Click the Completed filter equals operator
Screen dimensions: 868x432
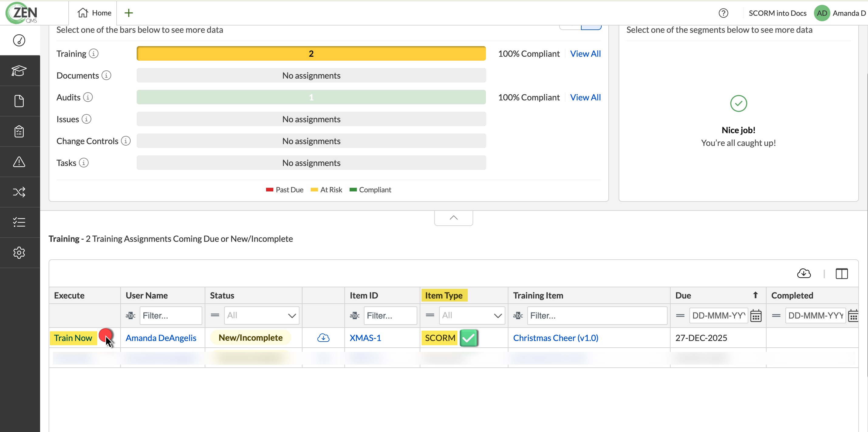pyautogui.click(x=776, y=316)
